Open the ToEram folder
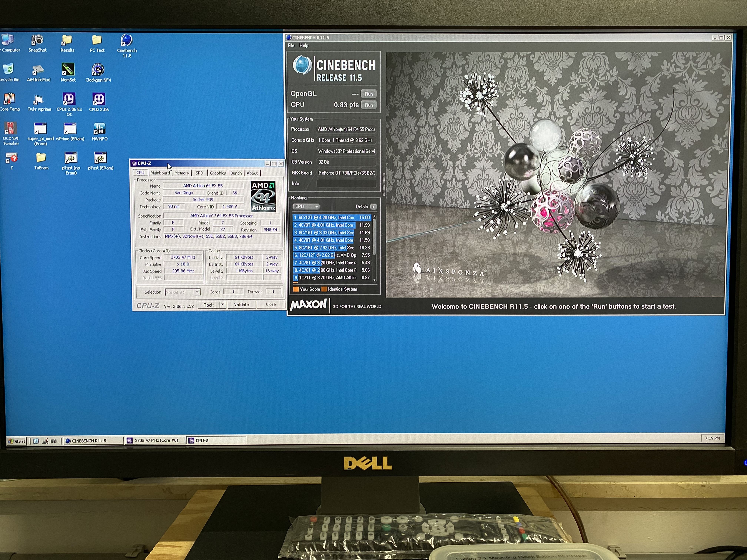 41,161
